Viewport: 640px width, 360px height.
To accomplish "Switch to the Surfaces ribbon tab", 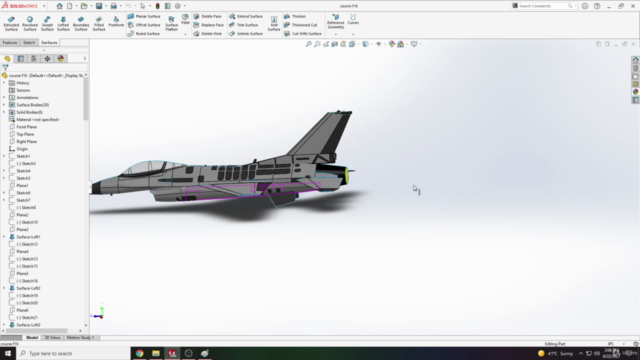I will [x=49, y=42].
